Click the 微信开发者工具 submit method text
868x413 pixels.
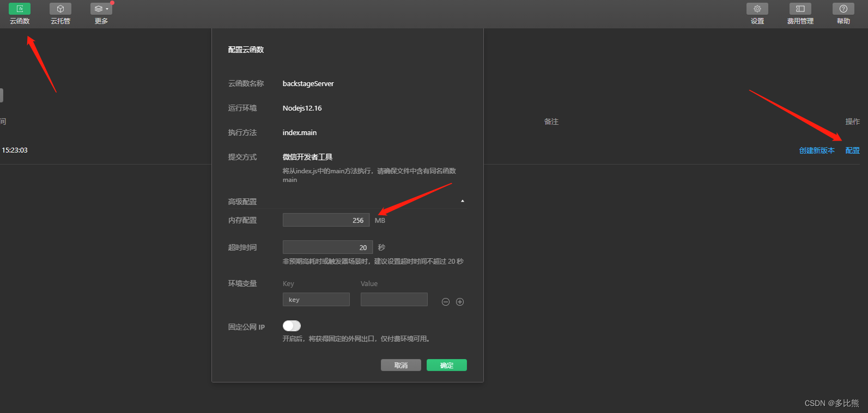(x=307, y=157)
